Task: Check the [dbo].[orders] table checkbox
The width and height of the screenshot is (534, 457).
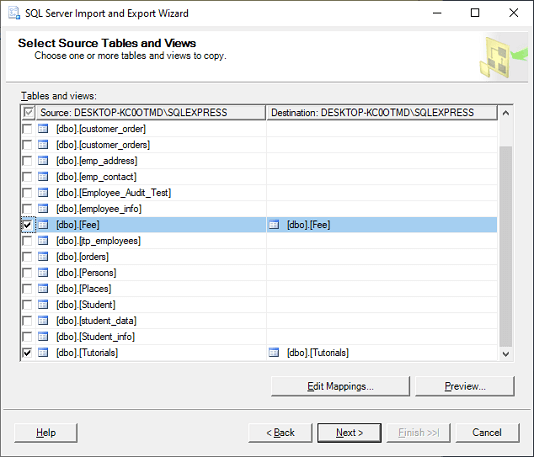Action: click(x=27, y=257)
